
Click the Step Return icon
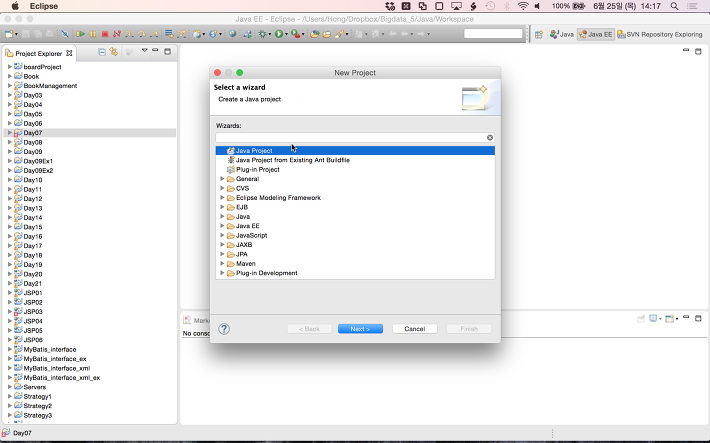(x=154, y=34)
